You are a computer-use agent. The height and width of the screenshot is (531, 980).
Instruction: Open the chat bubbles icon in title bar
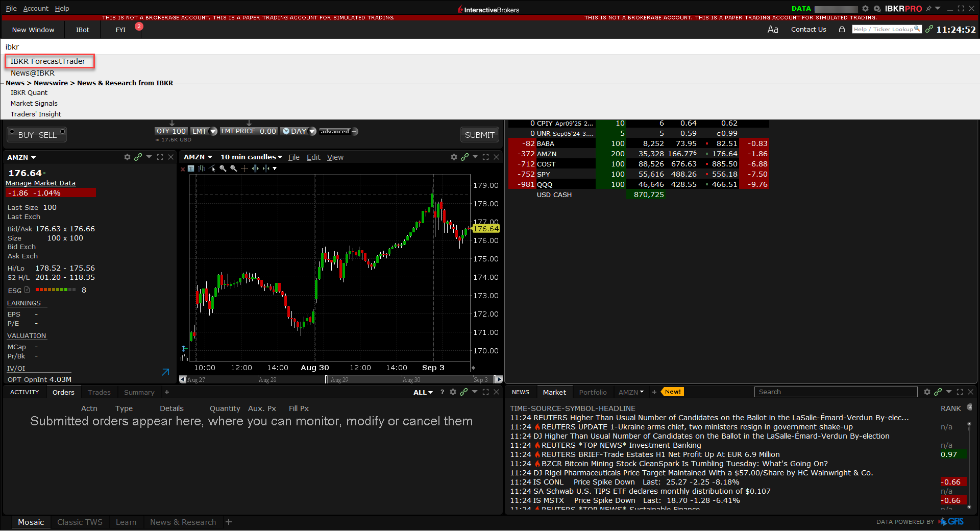877,9
